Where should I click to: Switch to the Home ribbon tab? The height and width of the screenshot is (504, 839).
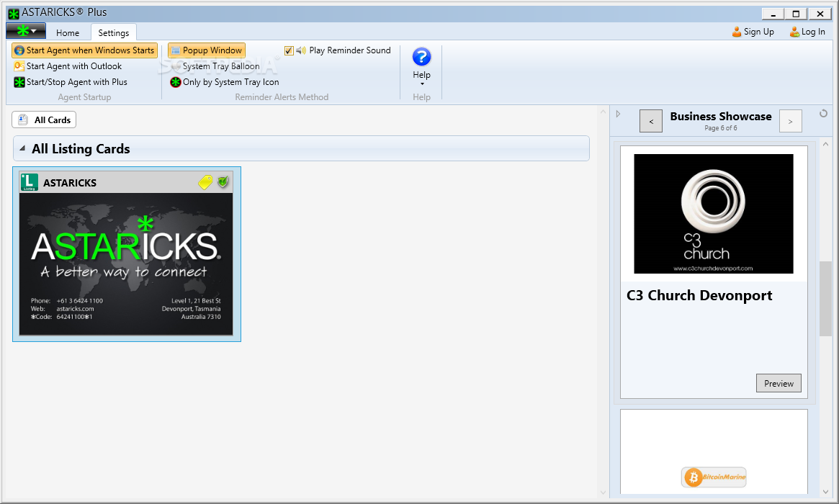(68, 32)
